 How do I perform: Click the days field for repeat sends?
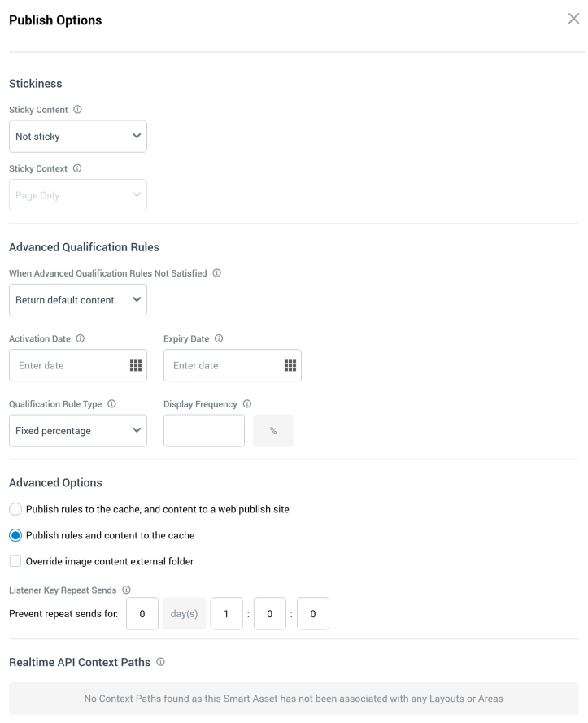pyautogui.click(x=142, y=614)
